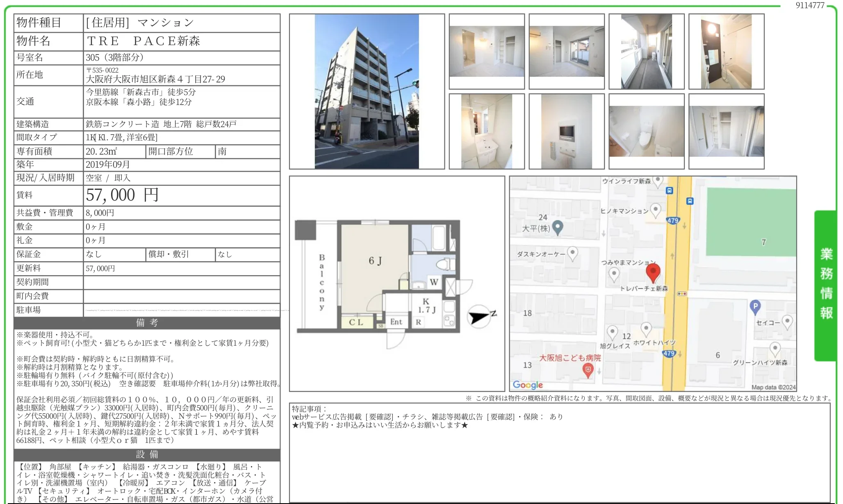843x504 pixels.
Task: Click the Google logo on the map
Action: click(x=528, y=385)
